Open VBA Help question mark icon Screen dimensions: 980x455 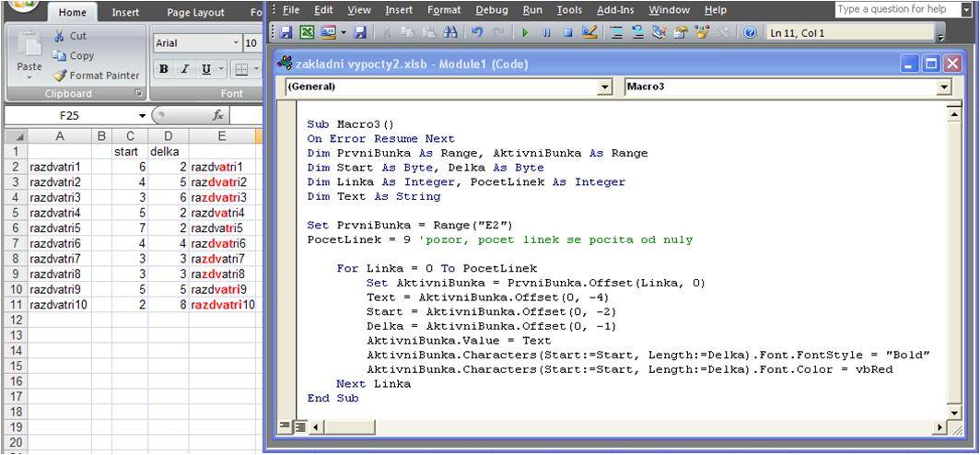[x=750, y=32]
